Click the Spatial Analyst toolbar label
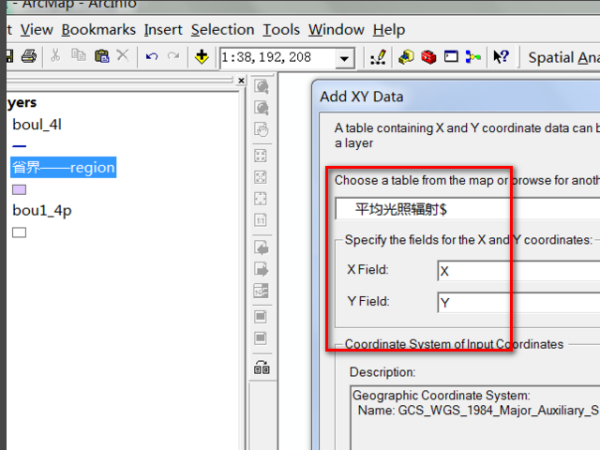The height and width of the screenshot is (450, 600). [563, 58]
